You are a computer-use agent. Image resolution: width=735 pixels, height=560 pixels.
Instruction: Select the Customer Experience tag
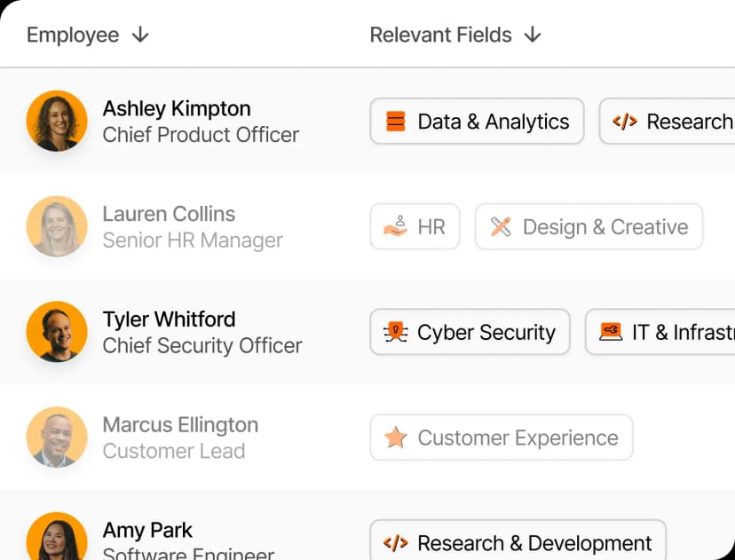point(502,438)
